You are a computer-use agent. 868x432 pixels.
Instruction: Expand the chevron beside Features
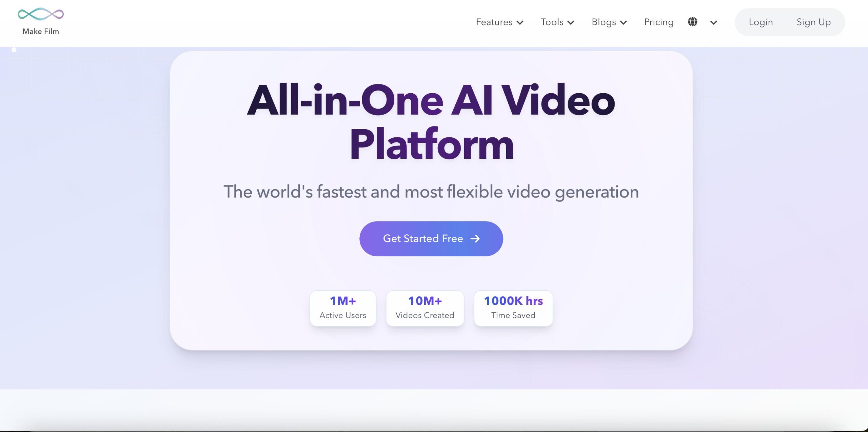[520, 23]
